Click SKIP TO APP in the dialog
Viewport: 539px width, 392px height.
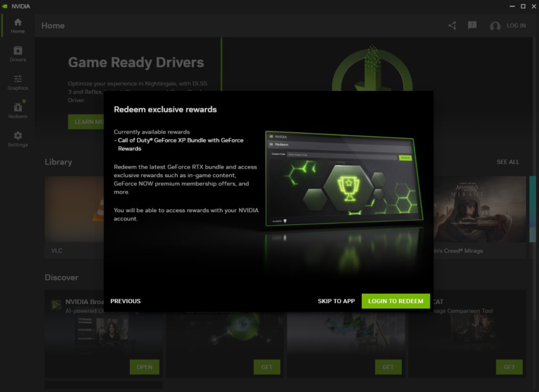tap(336, 301)
